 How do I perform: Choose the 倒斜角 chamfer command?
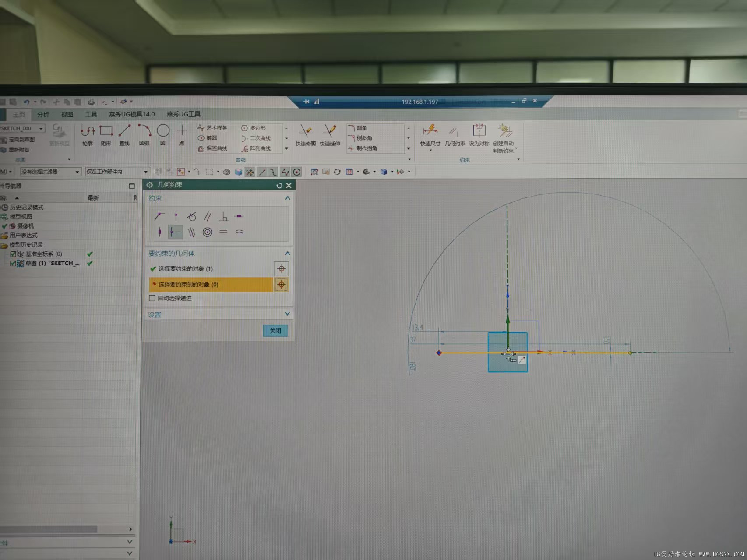360,138
